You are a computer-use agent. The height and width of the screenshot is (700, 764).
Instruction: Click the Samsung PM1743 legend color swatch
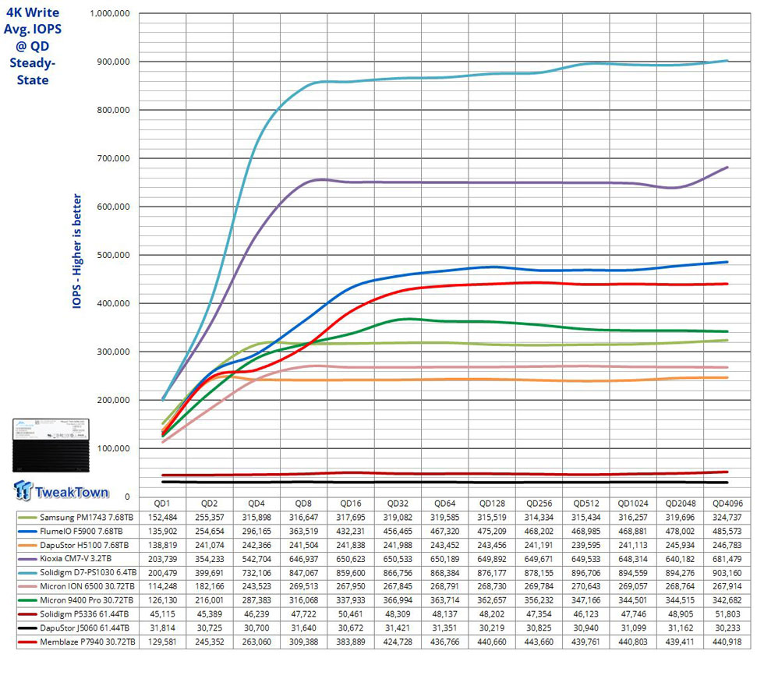click(27, 518)
